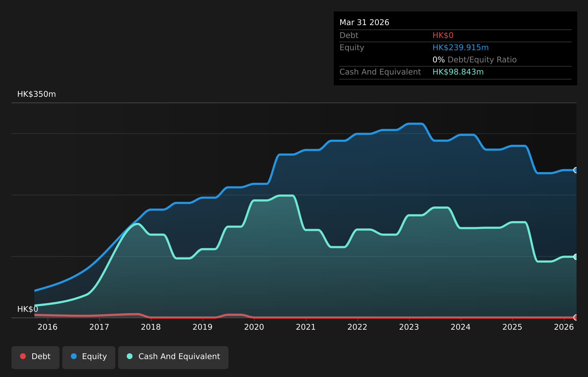Toggle the Equity series legend button
This screenshot has width=588, height=377.
[89, 357]
